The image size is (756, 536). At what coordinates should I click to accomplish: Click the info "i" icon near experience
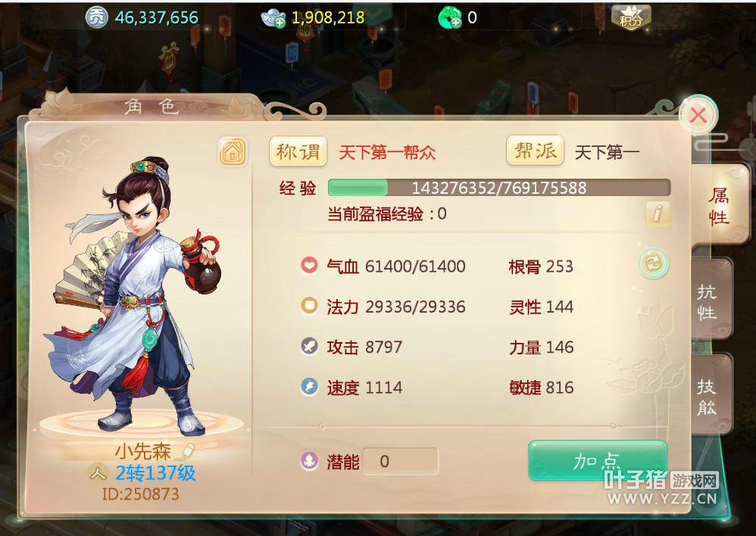click(658, 213)
